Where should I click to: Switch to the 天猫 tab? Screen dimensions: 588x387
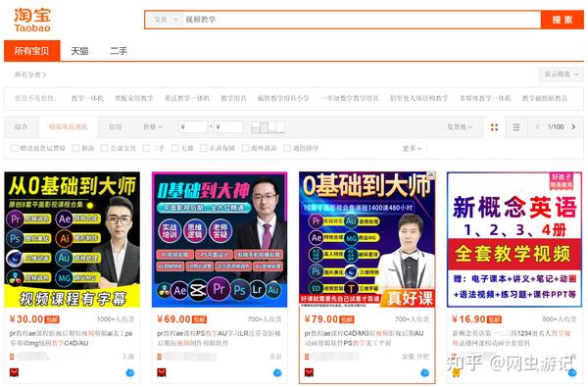(x=79, y=51)
